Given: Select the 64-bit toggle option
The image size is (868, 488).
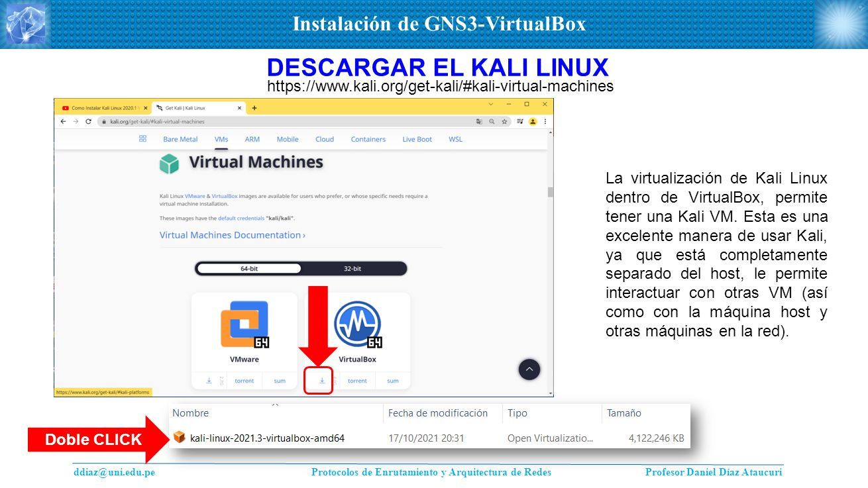Looking at the screenshot, I should click(x=249, y=269).
